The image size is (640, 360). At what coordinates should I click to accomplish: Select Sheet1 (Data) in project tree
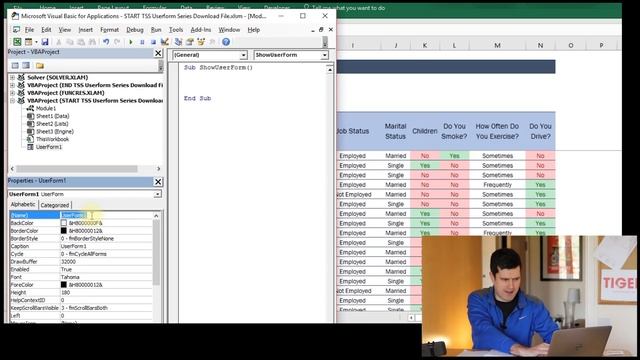(53, 116)
